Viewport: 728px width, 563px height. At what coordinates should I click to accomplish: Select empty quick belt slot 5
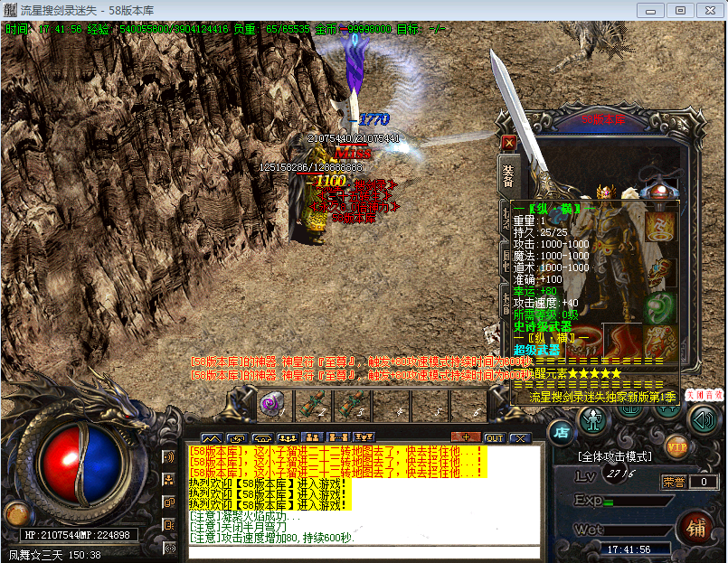(430, 405)
